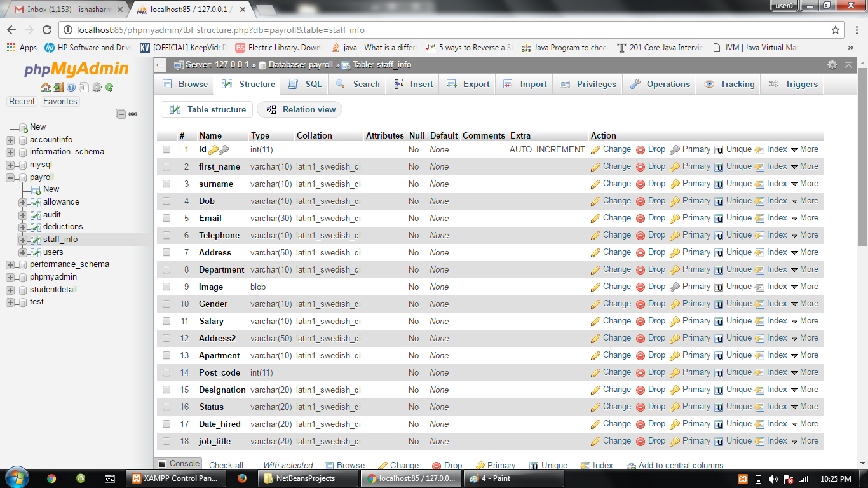Screen dimensions: 868x488
Task: Open the users table in tree
Action: click(x=53, y=252)
